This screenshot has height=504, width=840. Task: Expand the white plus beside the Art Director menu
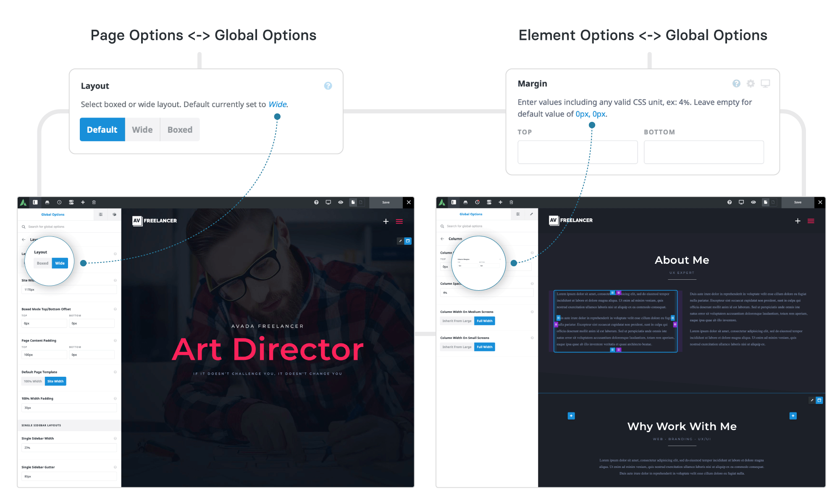click(x=386, y=221)
